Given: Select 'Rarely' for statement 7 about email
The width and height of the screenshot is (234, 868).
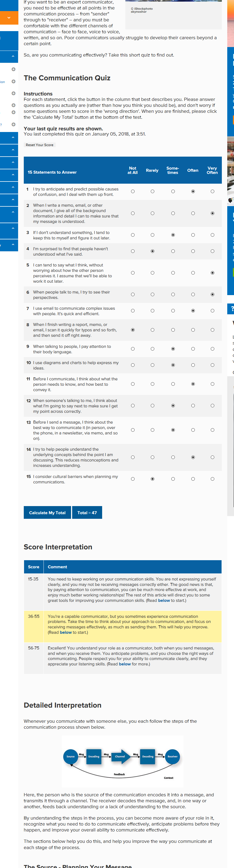Looking at the screenshot, I should [x=152, y=311].
